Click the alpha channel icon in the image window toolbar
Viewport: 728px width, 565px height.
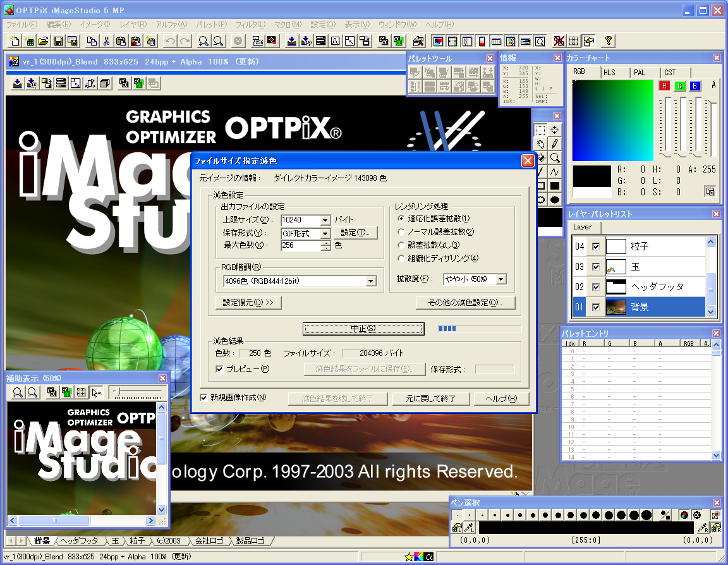click(x=123, y=83)
